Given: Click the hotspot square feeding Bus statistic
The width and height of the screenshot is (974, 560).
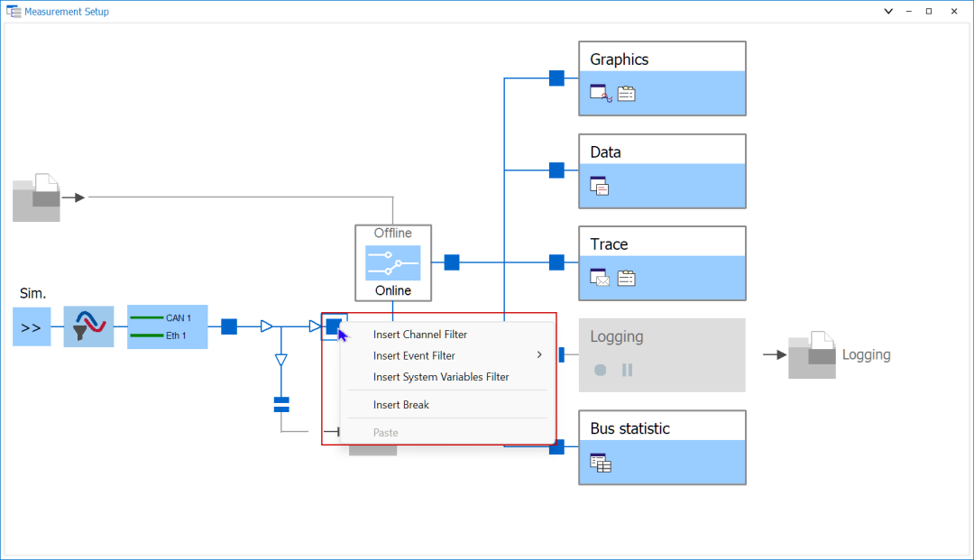Looking at the screenshot, I should point(556,446).
